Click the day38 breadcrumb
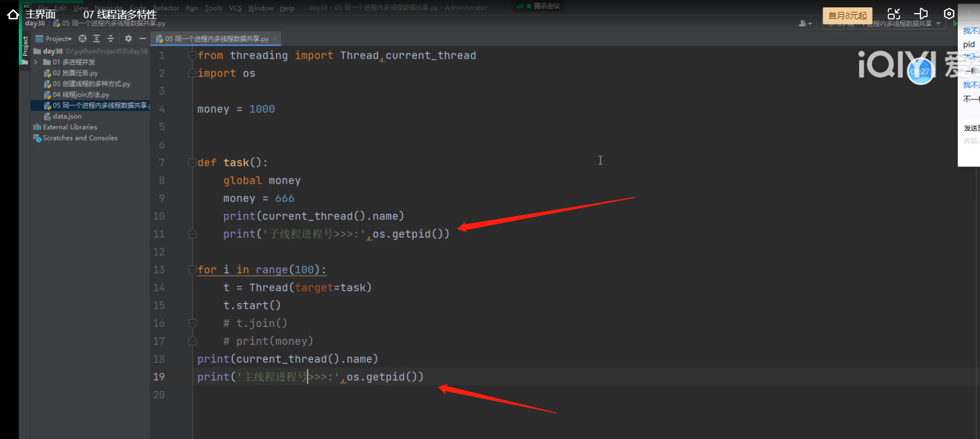The image size is (980, 439). click(35, 23)
